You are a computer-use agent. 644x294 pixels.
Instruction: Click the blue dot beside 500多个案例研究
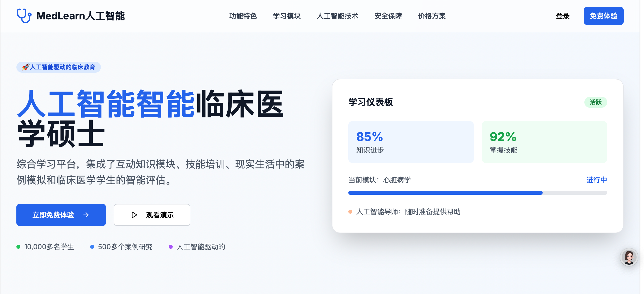coord(92,247)
